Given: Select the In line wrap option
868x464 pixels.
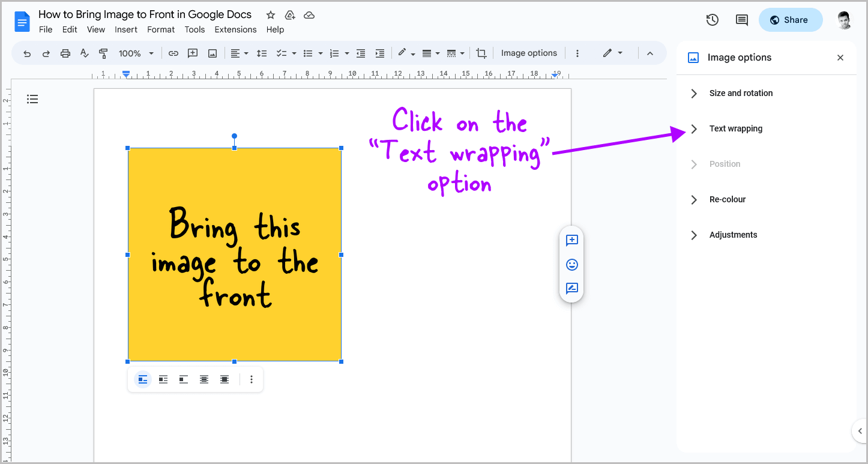Looking at the screenshot, I should 143,379.
